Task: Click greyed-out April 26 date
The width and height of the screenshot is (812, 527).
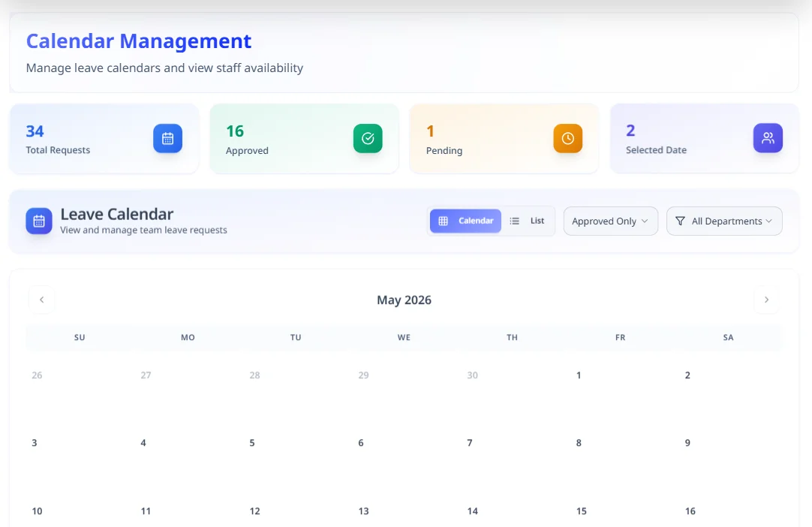Action: pos(37,375)
